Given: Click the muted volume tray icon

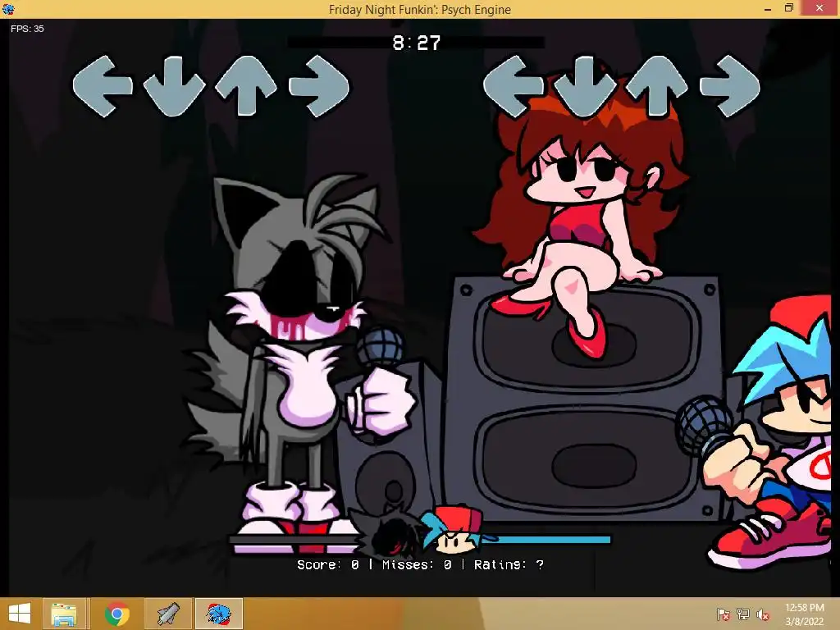Looking at the screenshot, I should click(x=763, y=614).
